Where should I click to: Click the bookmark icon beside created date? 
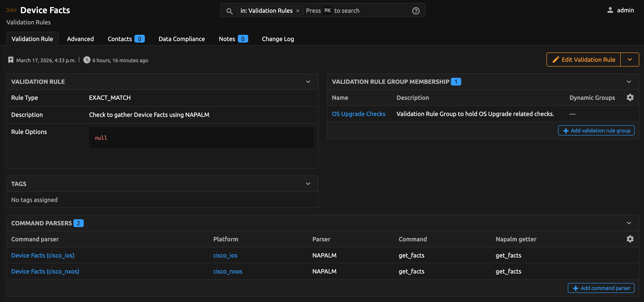click(x=11, y=60)
